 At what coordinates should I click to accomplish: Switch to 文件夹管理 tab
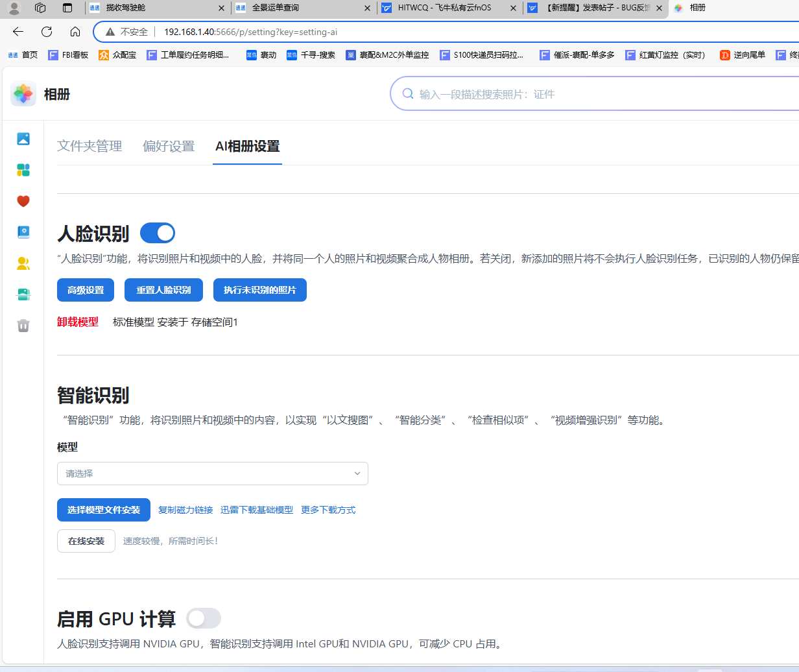click(89, 146)
